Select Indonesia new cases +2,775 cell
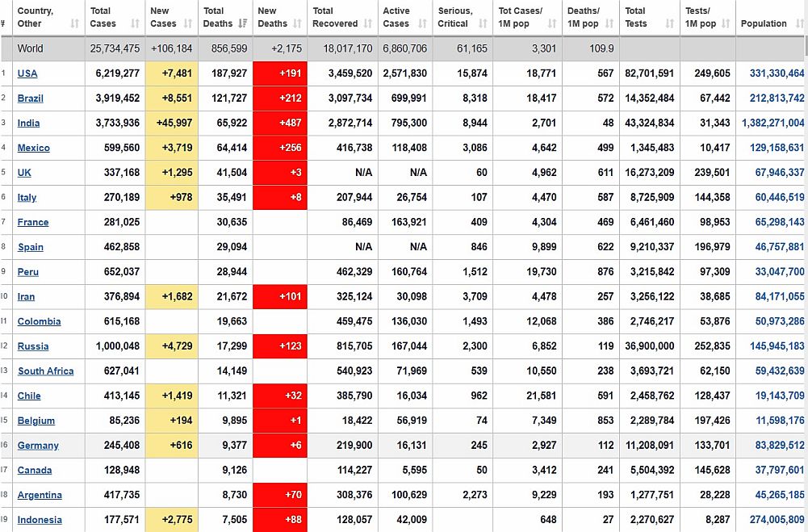The height and width of the screenshot is (532, 808). [172, 519]
